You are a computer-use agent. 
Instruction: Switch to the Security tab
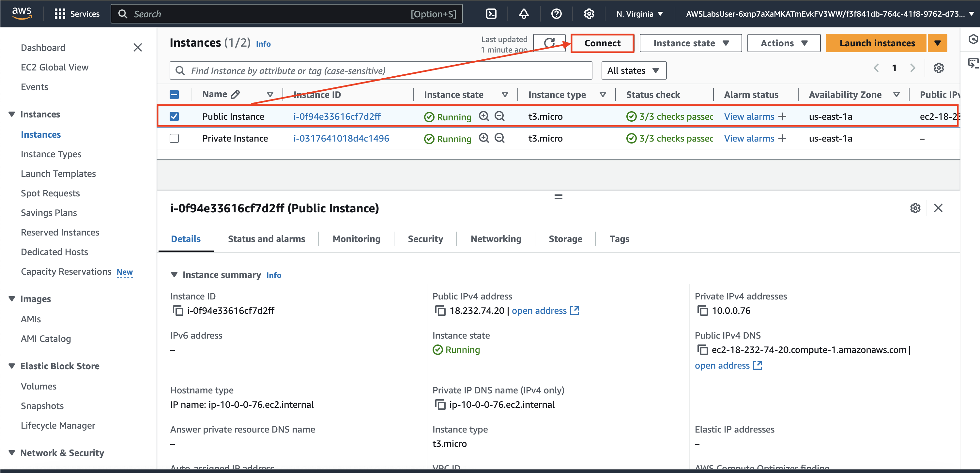tap(425, 239)
